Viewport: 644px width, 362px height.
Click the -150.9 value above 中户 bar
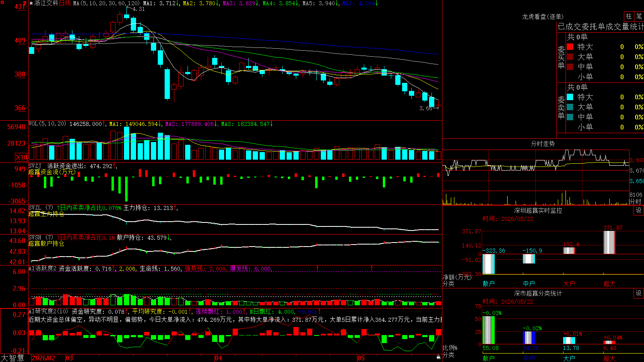(532, 251)
